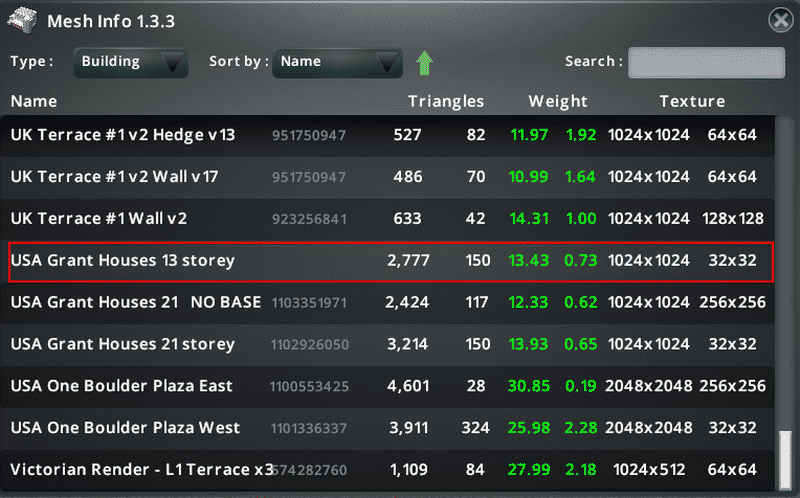Close the Mesh Info window
Screen dimensions: 800x498
(x=780, y=20)
